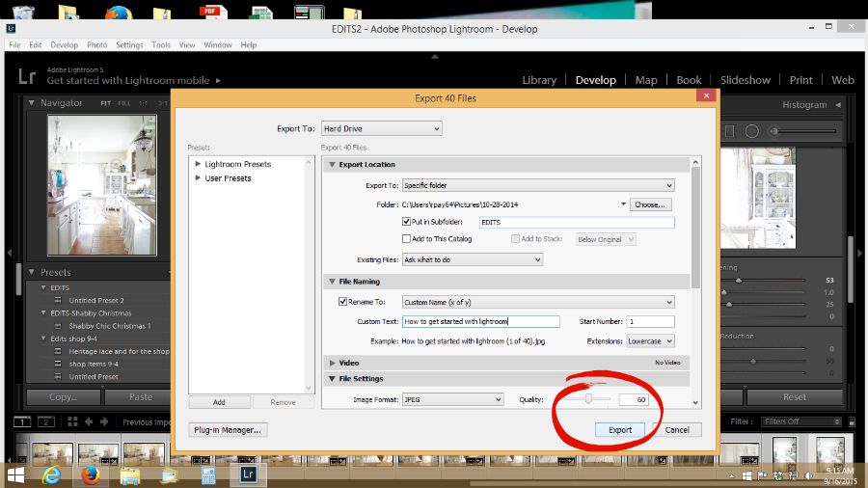Hide the right panel via edge arrow

[x=860, y=254]
